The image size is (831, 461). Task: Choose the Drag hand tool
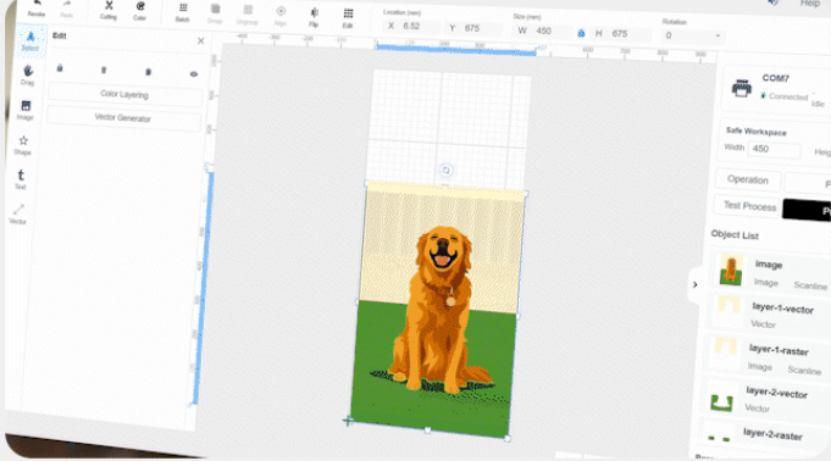coord(28,75)
